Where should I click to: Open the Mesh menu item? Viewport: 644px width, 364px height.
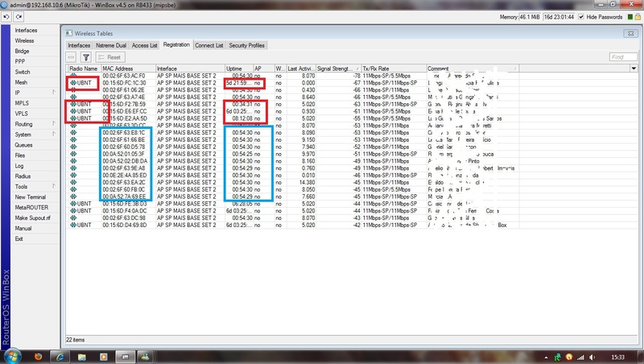pyautogui.click(x=22, y=82)
